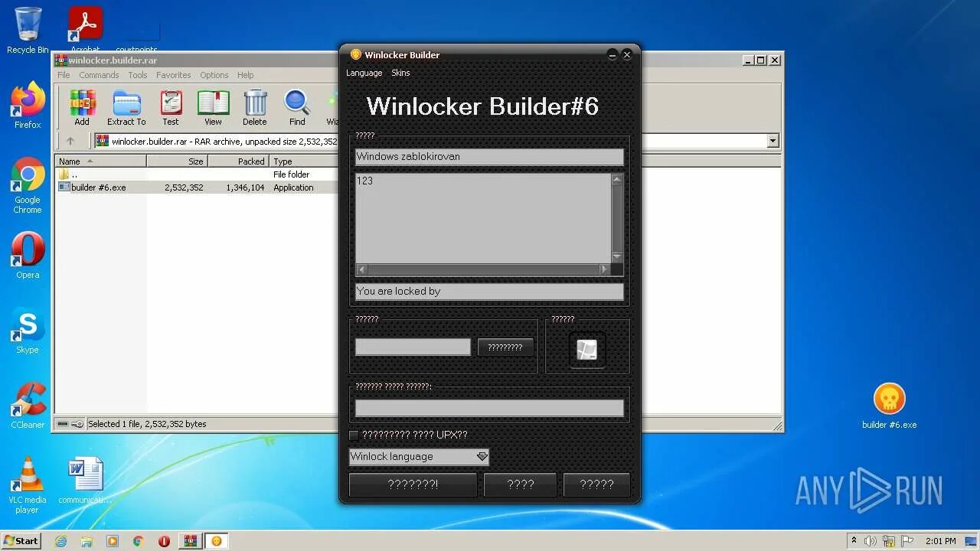Viewport: 980px width, 551px height.
Task: Click scroll down arrow of message box
Action: 617,257
